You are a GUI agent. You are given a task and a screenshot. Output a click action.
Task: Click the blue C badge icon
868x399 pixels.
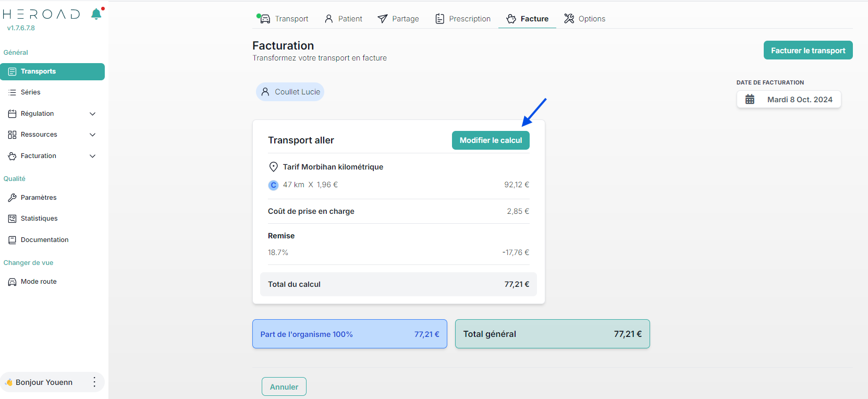tap(273, 185)
